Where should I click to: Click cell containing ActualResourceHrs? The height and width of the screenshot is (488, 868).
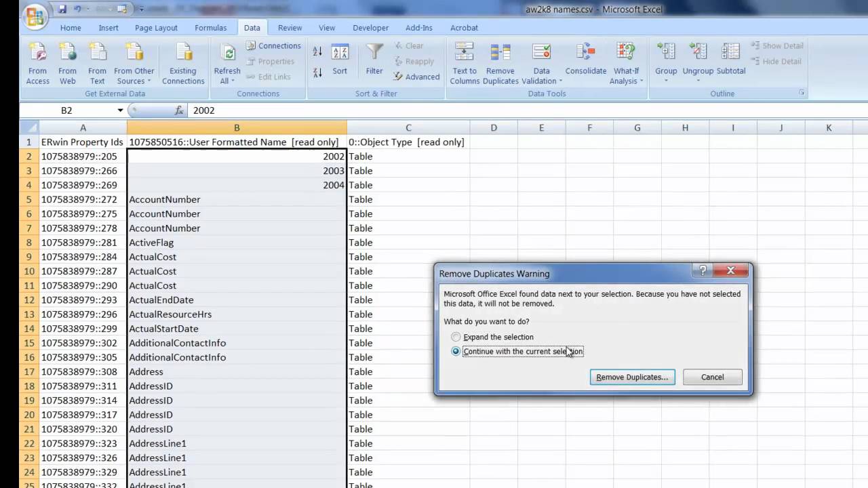[237, 314]
